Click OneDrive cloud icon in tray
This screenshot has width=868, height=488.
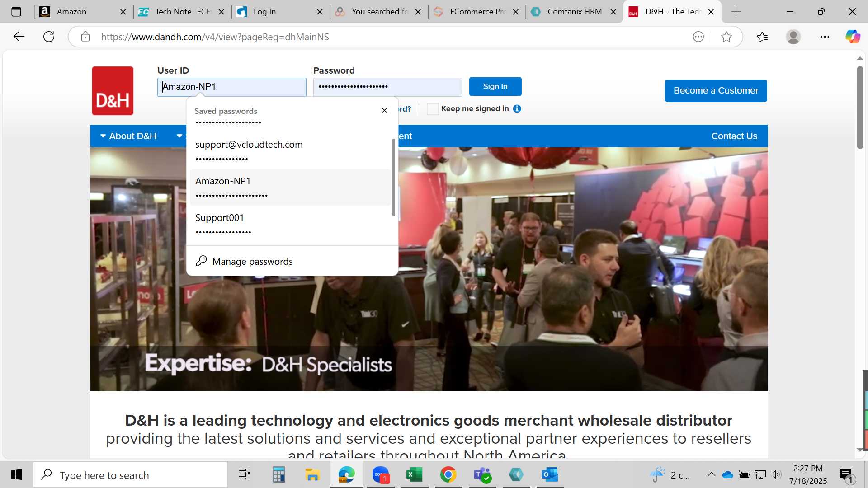point(727,474)
